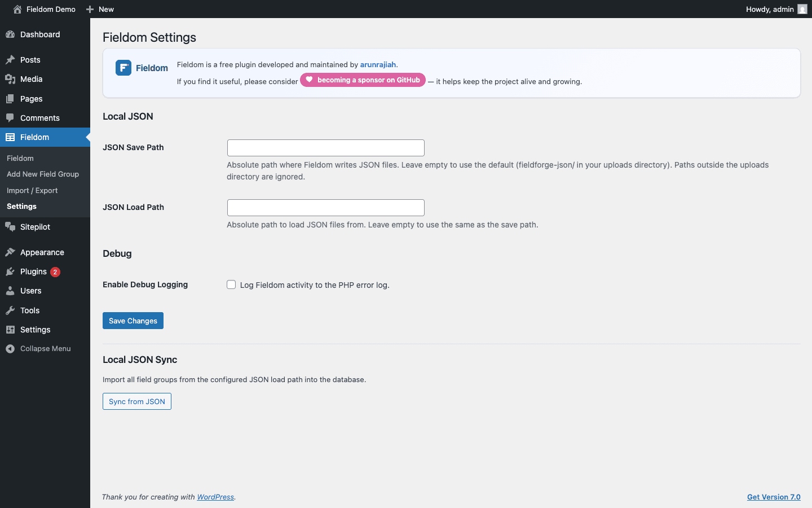Click the Collapse Menu arrow icon
The height and width of the screenshot is (508, 812).
[10, 349]
